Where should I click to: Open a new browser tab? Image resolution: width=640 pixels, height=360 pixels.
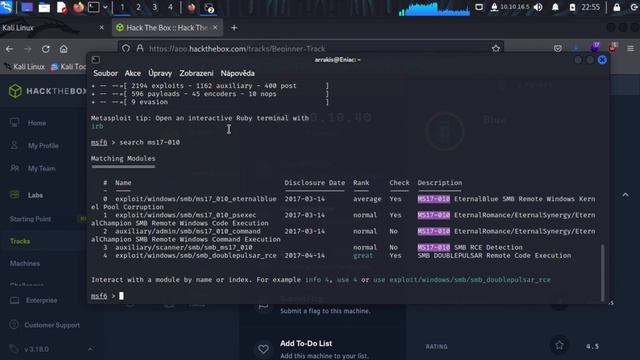(x=234, y=28)
